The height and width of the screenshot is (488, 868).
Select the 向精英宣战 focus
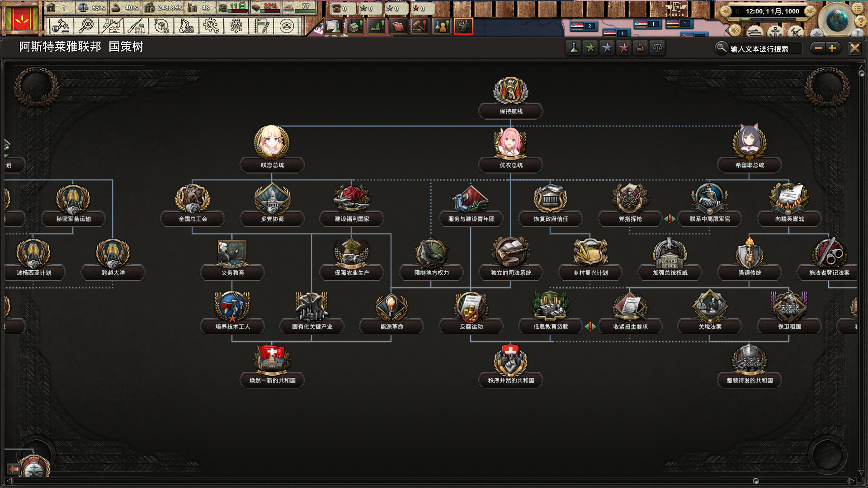click(789, 205)
